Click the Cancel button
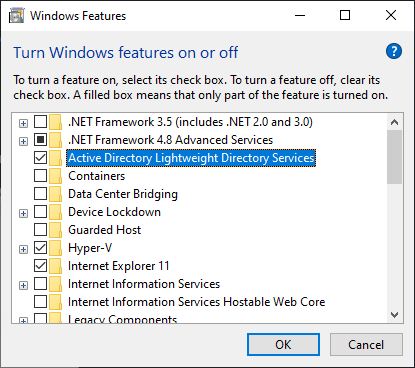 [366, 345]
